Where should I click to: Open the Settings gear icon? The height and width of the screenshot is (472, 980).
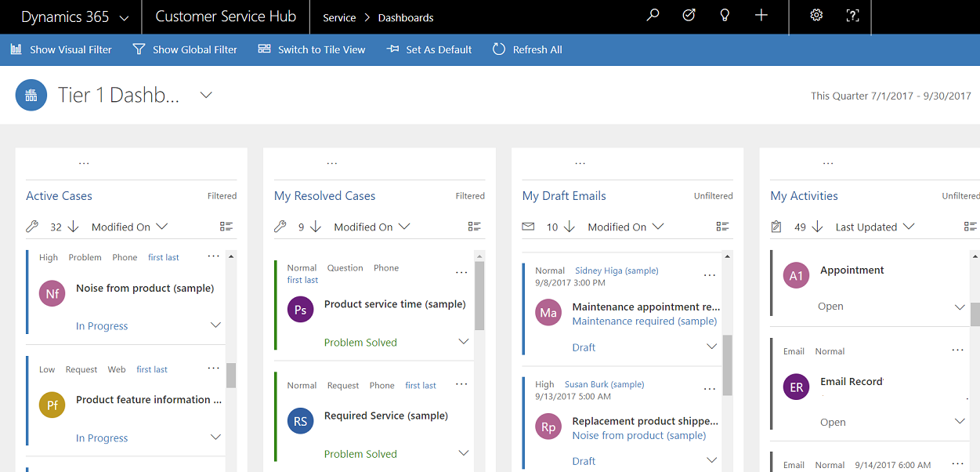(x=816, y=15)
